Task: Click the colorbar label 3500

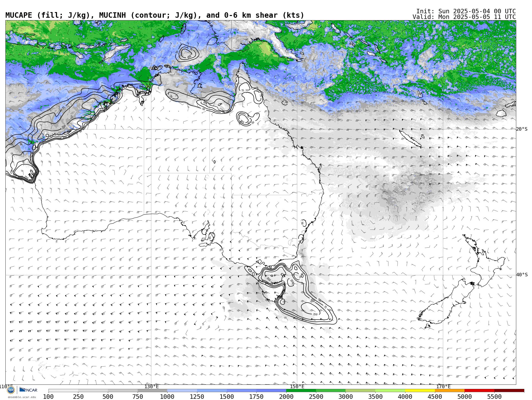Action: pos(375,397)
